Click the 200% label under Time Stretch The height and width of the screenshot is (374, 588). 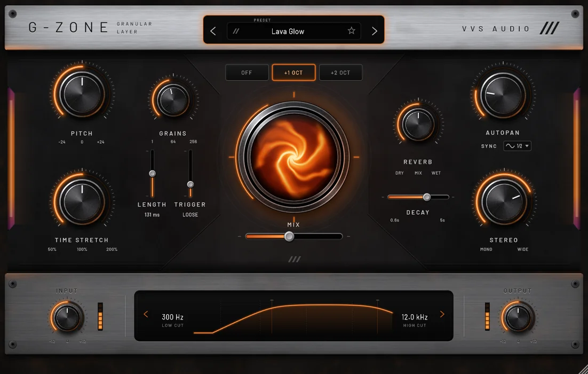pyautogui.click(x=112, y=250)
